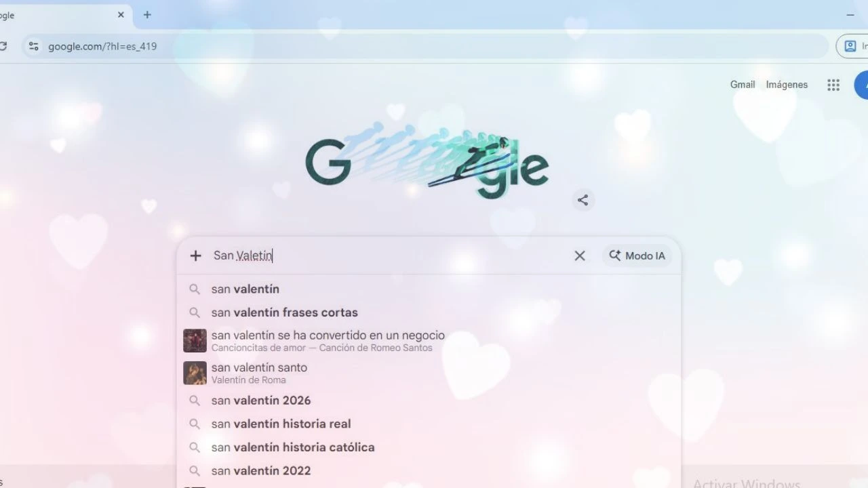Clear the search text with the X
The width and height of the screenshot is (868, 488).
[580, 256]
